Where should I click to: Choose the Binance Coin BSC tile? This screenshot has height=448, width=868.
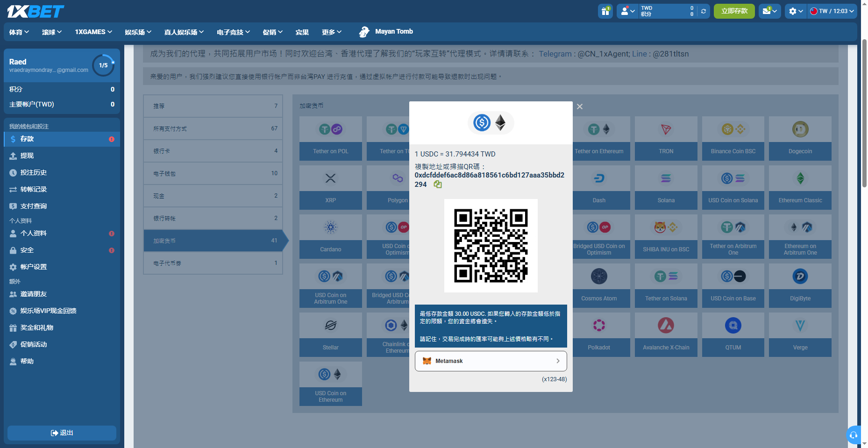tap(733, 138)
